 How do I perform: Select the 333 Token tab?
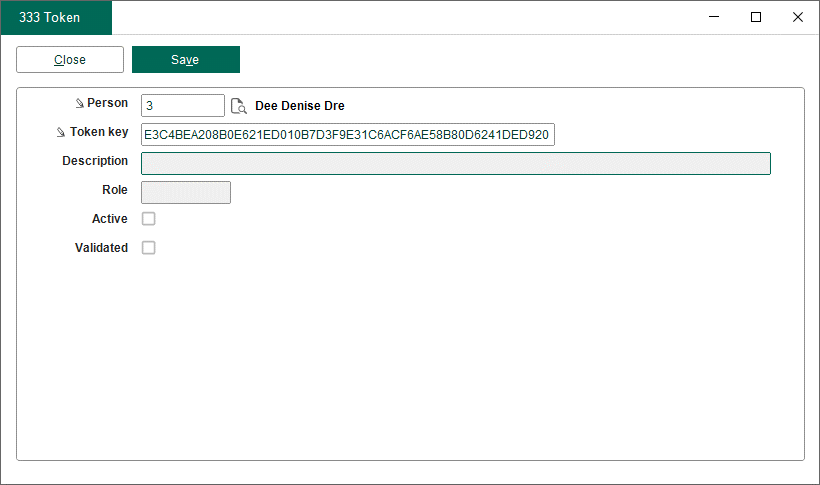[x=56, y=17]
